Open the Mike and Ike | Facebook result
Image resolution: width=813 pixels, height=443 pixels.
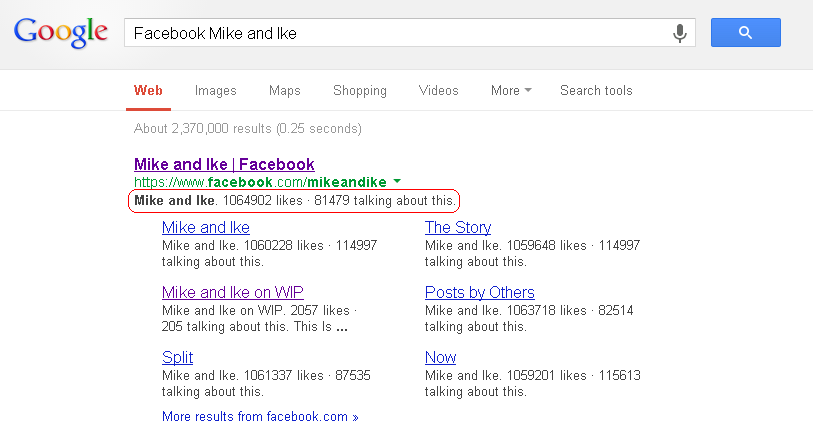pyautogui.click(x=224, y=164)
